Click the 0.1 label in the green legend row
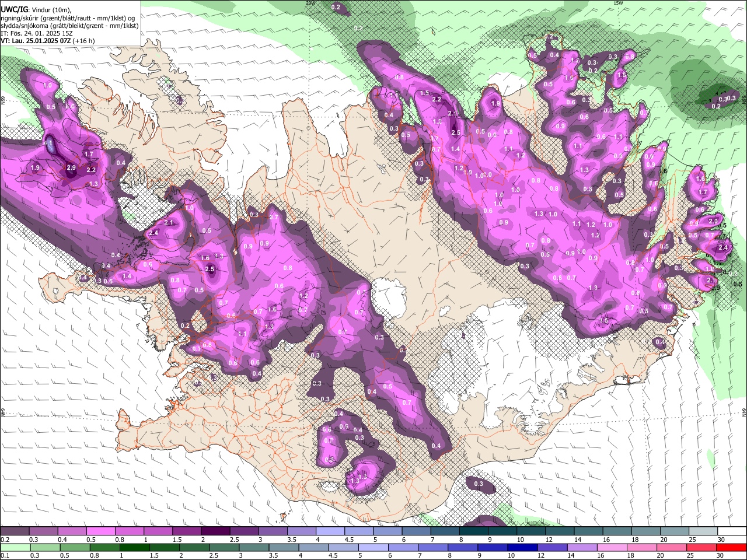 click(5, 556)
